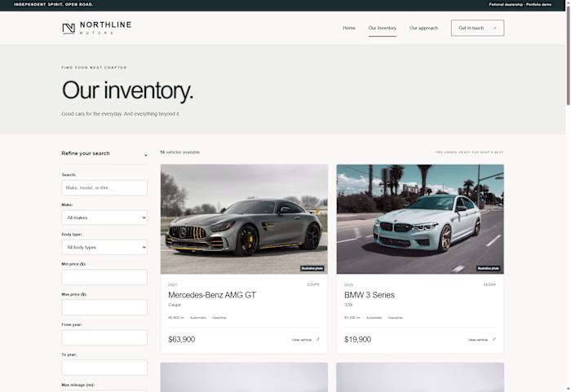This screenshot has height=392, width=571.
Task: Open the BMW 3 Series photo
Action: [x=420, y=219]
